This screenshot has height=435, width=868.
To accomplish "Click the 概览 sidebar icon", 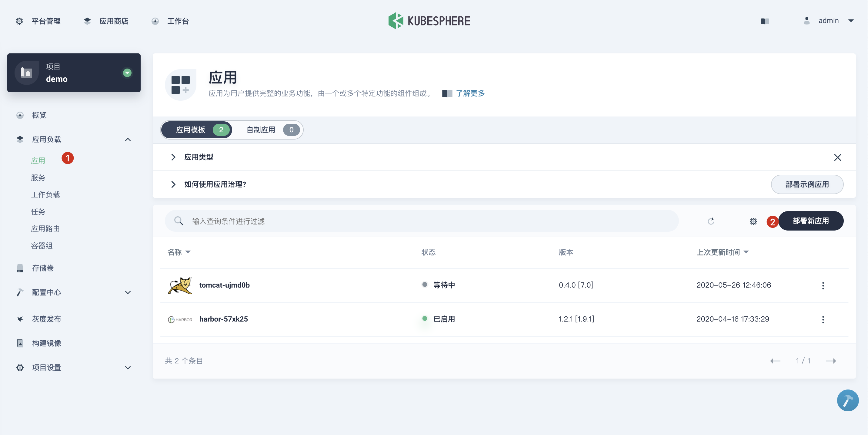I will tap(20, 115).
